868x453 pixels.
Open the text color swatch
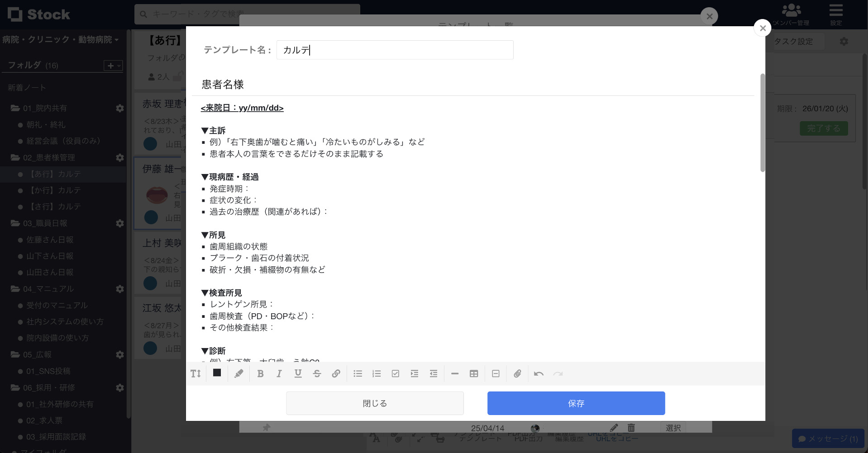216,373
